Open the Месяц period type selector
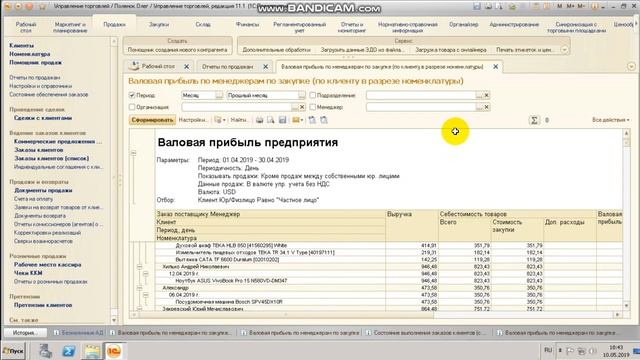The height and width of the screenshot is (360, 640). pos(219,95)
